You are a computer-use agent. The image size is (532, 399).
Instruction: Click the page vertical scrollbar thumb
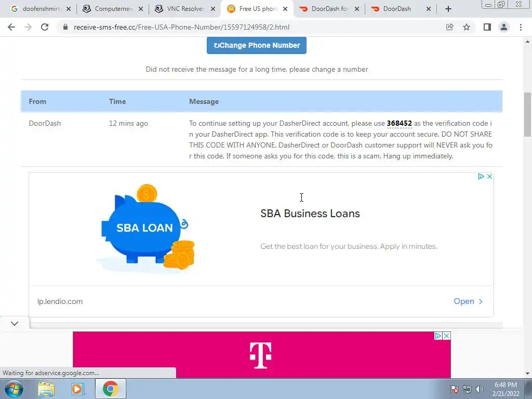(x=528, y=114)
